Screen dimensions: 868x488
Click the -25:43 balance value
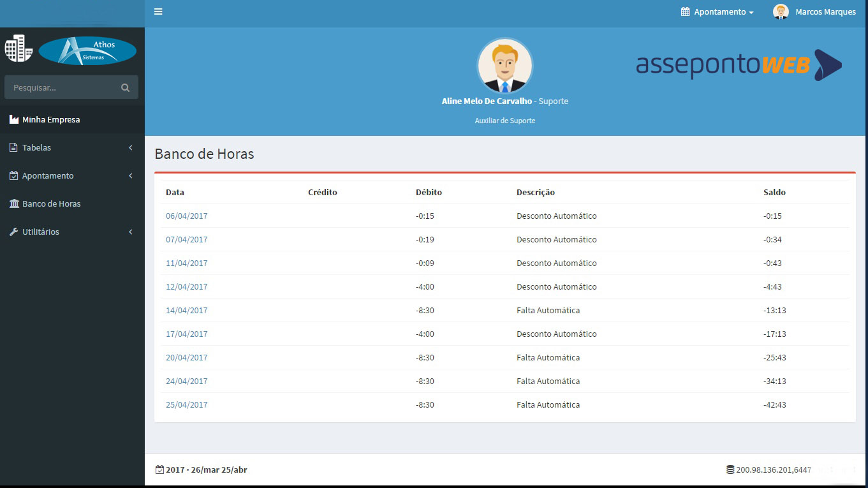[774, 357]
